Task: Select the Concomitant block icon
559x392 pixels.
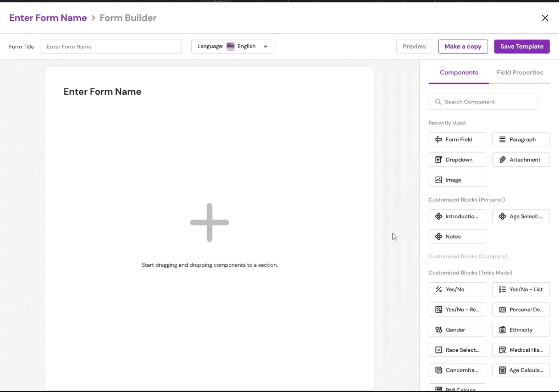Action: pyautogui.click(x=438, y=370)
